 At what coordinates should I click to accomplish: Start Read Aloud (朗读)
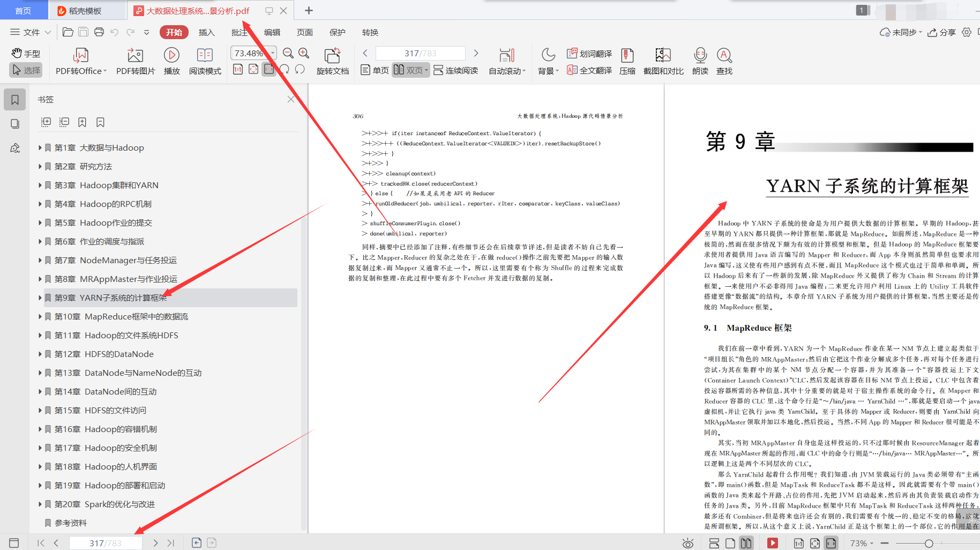point(700,62)
